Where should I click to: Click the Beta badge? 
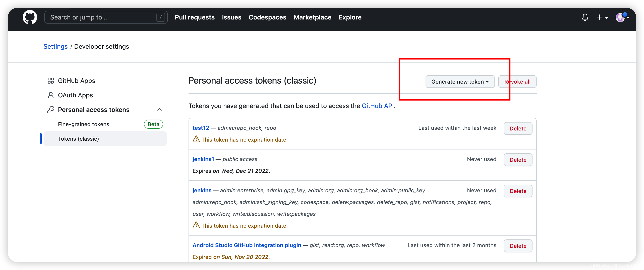coord(153,124)
